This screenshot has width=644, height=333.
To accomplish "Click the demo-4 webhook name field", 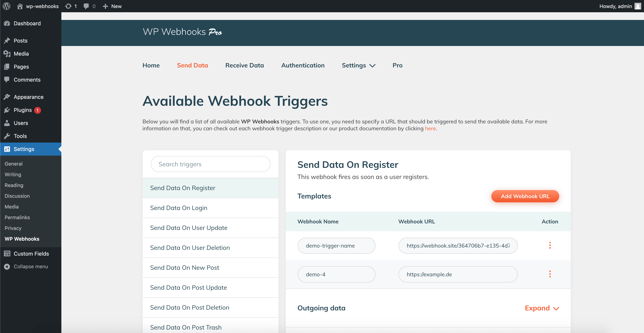I will pos(336,274).
